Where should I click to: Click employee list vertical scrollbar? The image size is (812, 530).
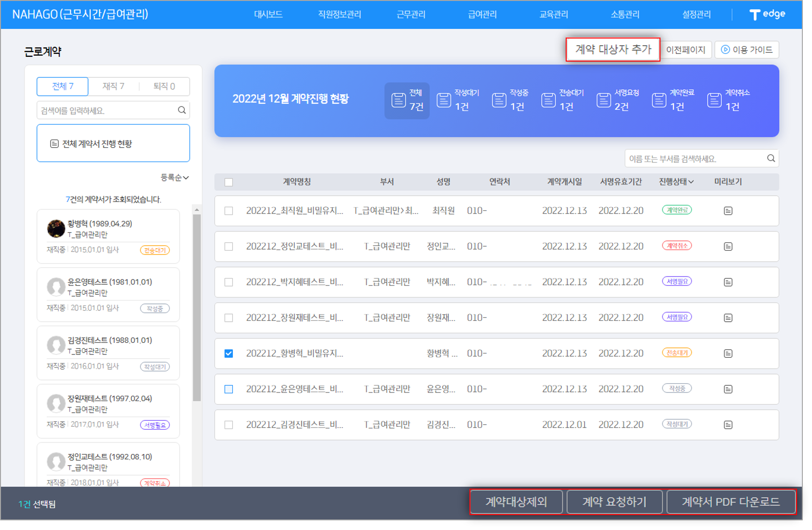(x=197, y=308)
